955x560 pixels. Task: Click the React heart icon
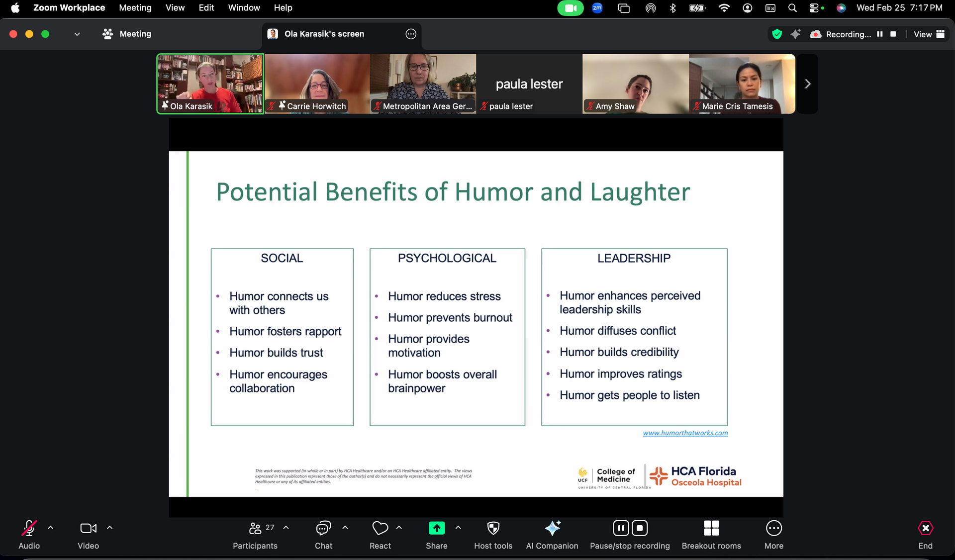380,528
